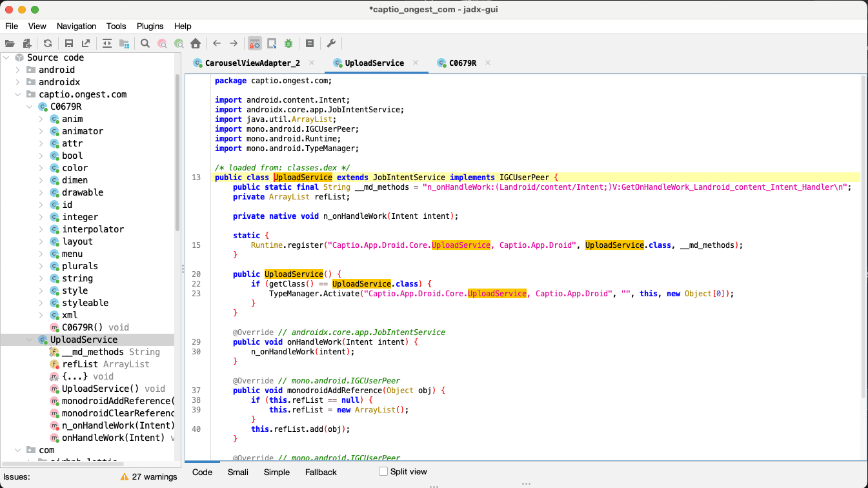Click the warning triangle icon in status bar
868x488 pixels.
pyautogui.click(x=124, y=477)
